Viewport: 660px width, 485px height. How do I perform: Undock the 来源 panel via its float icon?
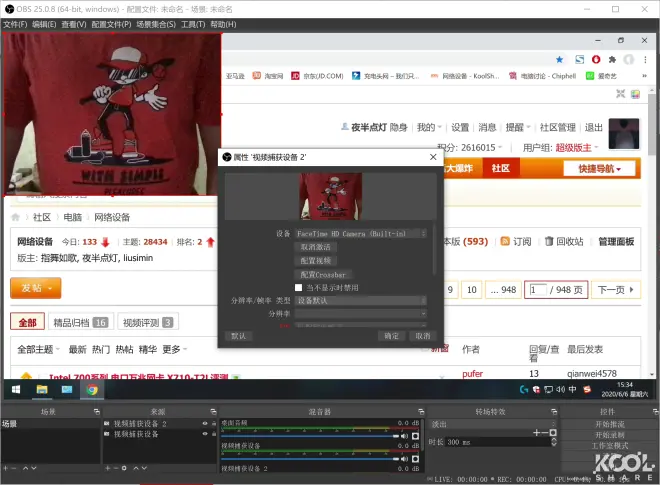(x=213, y=411)
